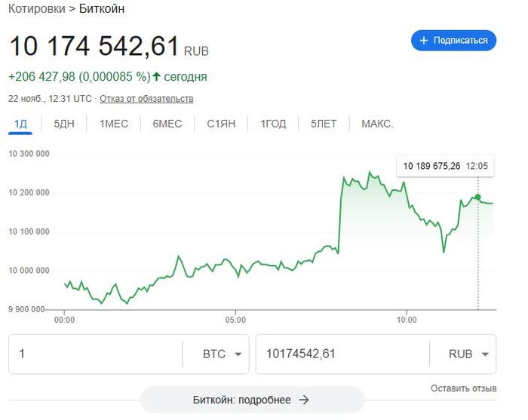Select the МАКС. time range tab

(x=377, y=124)
